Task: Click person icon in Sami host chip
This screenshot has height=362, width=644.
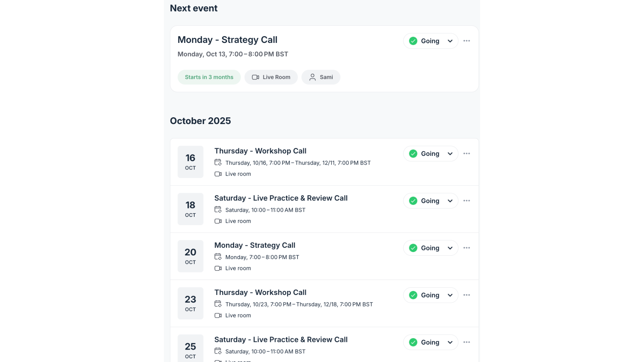Action: (312, 77)
